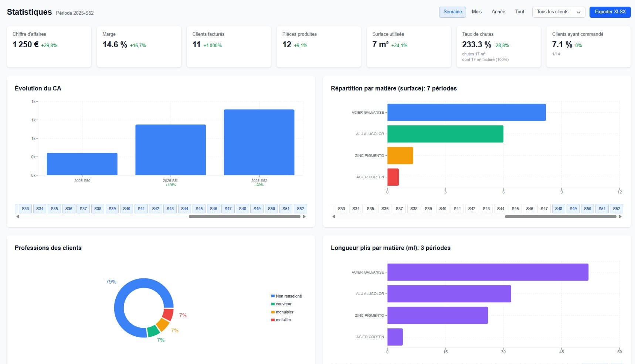Screen dimensions: 635x364
Task: Enable week S47 in the Répartition par matière chart
Action: [x=544, y=209]
